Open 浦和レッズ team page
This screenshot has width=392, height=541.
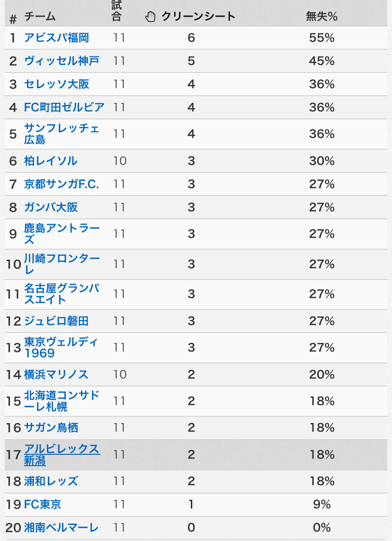click(x=51, y=481)
